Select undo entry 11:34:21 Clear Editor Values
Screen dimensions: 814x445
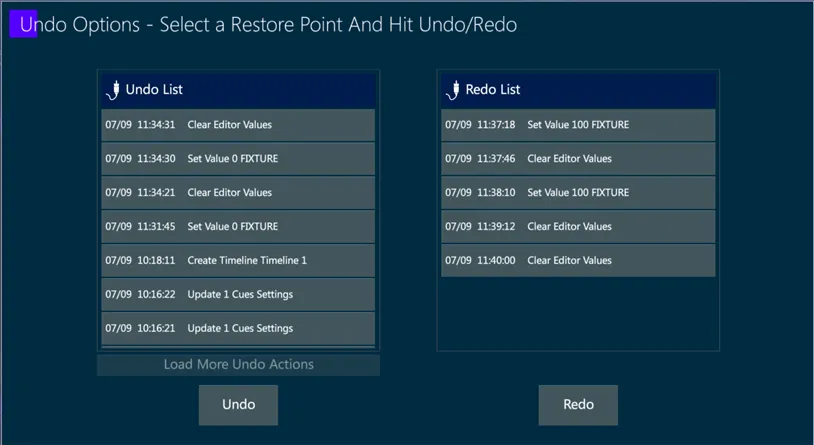(x=238, y=193)
